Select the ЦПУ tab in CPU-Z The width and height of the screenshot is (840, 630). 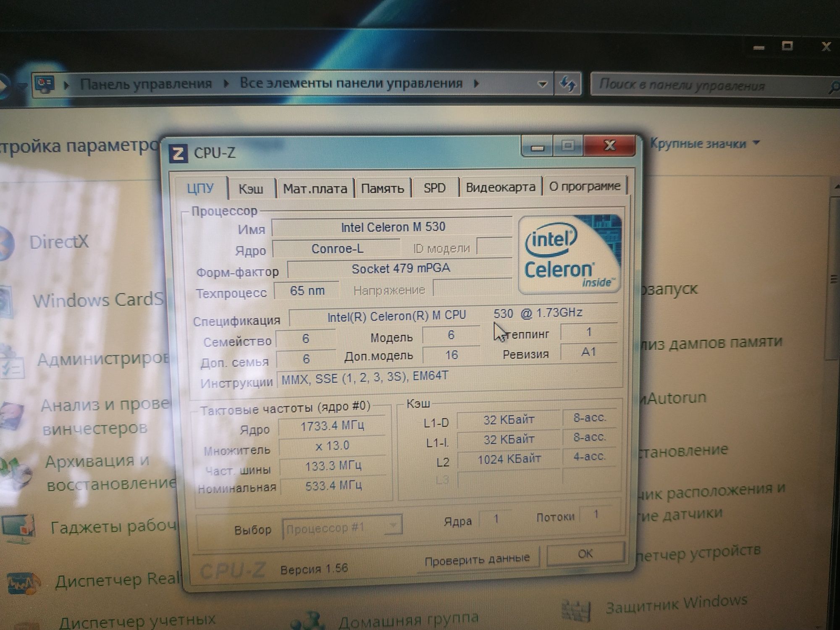click(200, 188)
